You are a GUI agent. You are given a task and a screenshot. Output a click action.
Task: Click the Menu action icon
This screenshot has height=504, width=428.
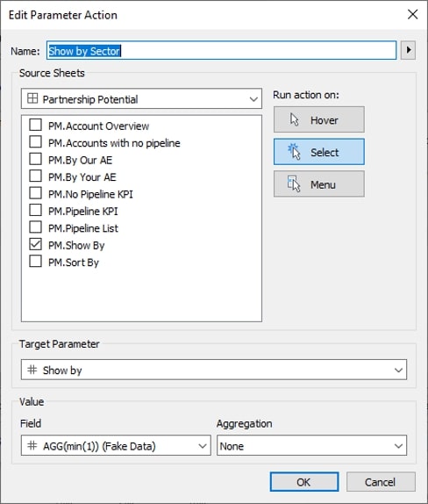[294, 184]
